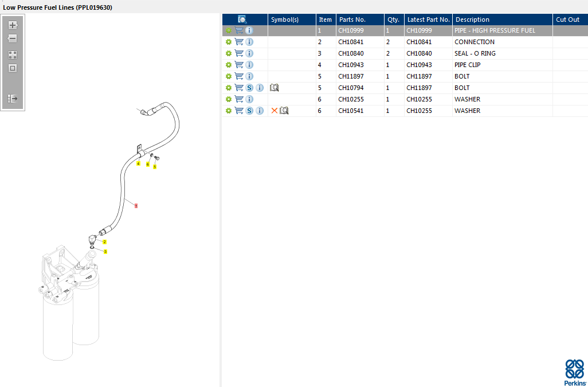Click callout number 2 on the diagram
Screen dimensions: 588x387
point(104,242)
